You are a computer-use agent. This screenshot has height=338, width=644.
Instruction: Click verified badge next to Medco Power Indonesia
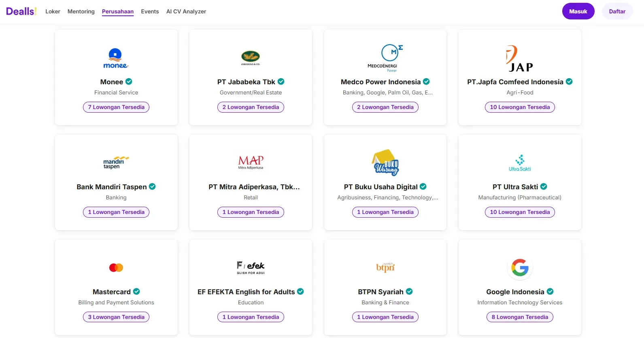[426, 81]
